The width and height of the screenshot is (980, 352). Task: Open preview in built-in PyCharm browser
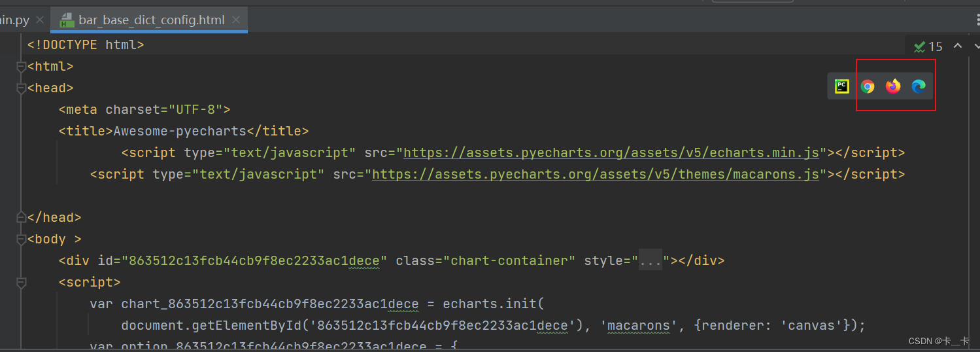tap(841, 86)
